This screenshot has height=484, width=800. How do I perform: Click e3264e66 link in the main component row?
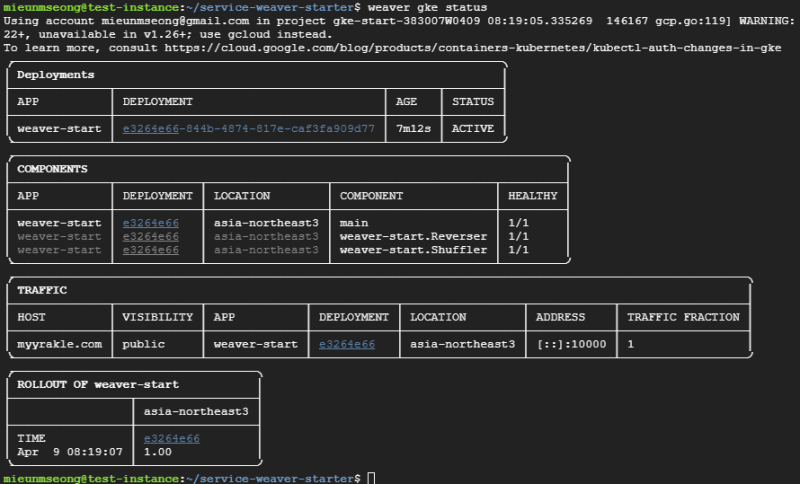151,222
